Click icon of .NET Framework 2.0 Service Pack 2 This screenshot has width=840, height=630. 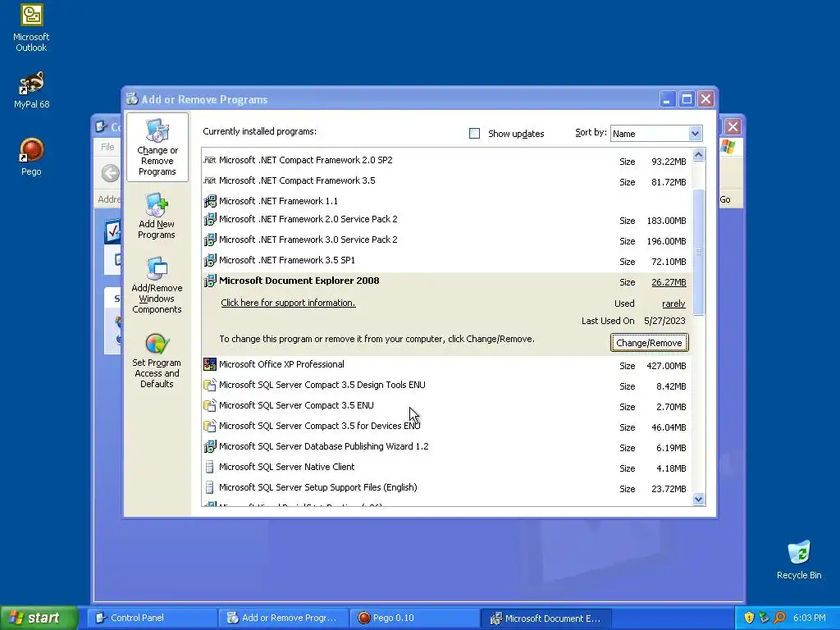[x=210, y=219]
